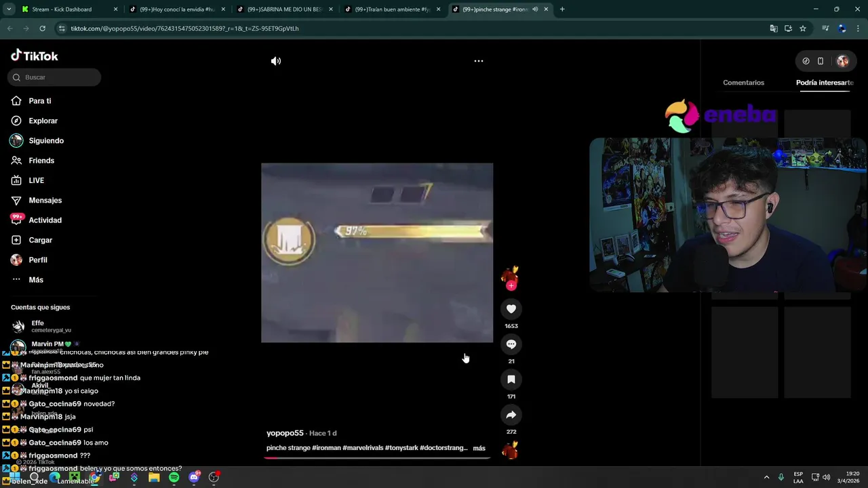Open the #ironman hashtag
The height and width of the screenshot is (488, 868).
pos(326,448)
